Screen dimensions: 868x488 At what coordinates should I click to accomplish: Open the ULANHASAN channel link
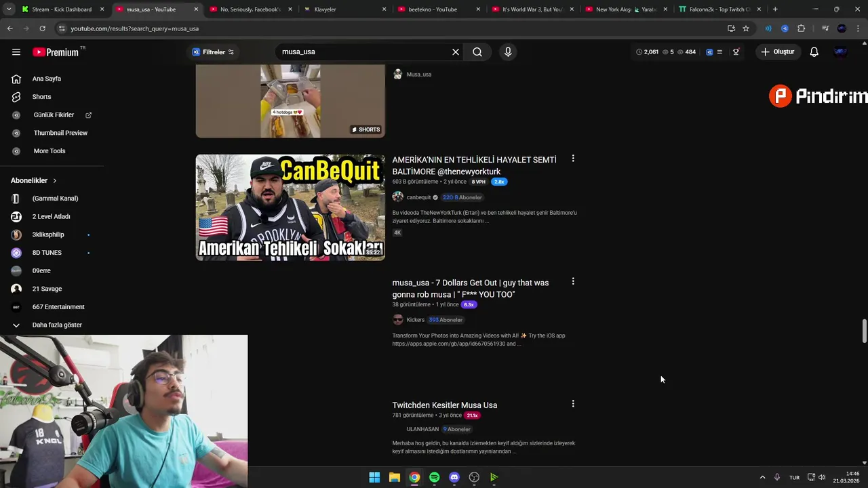(422, 429)
